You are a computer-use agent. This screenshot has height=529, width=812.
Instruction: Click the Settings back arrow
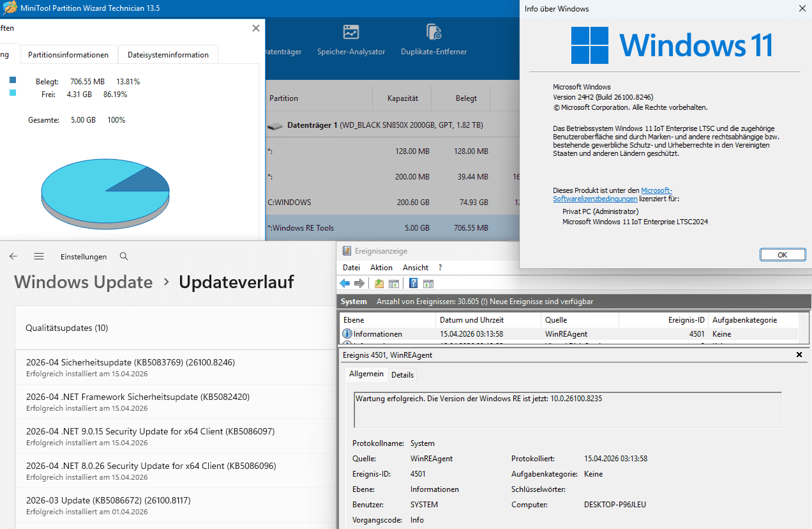click(x=13, y=256)
